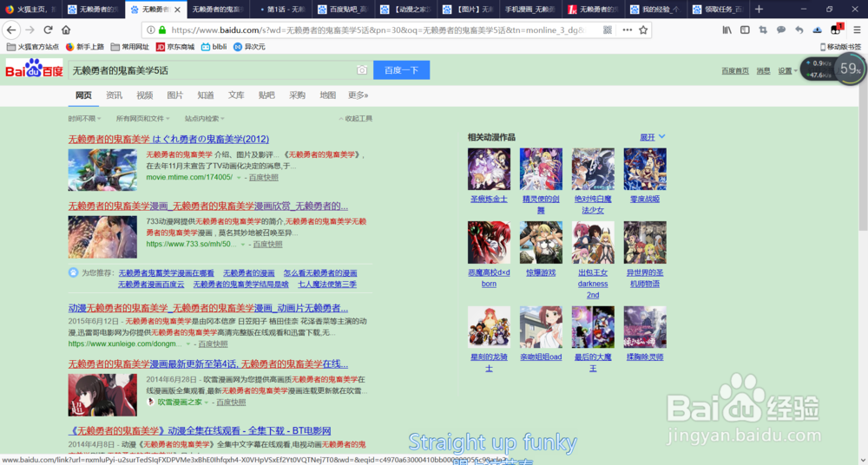
Task: Switch to browser tab 我的经验
Action: (x=656, y=10)
